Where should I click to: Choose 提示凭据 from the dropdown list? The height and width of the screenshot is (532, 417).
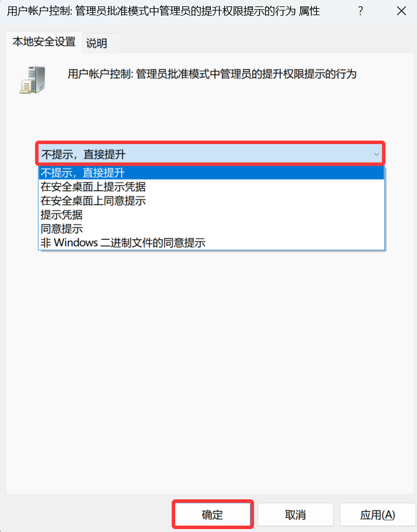pos(61,215)
